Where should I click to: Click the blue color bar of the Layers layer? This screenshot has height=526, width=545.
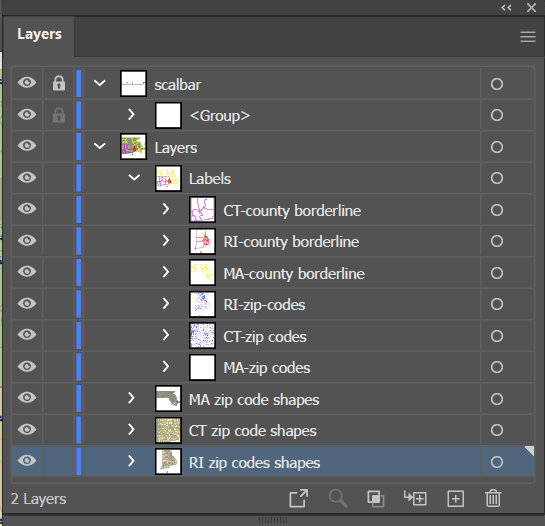tap(79, 147)
